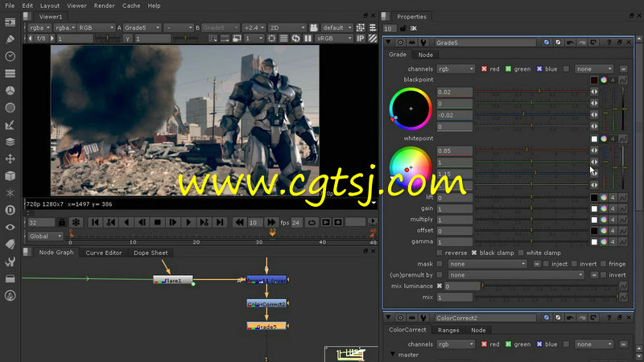
Task: Switch to the Dope Sheet tab
Action: [151, 253]
